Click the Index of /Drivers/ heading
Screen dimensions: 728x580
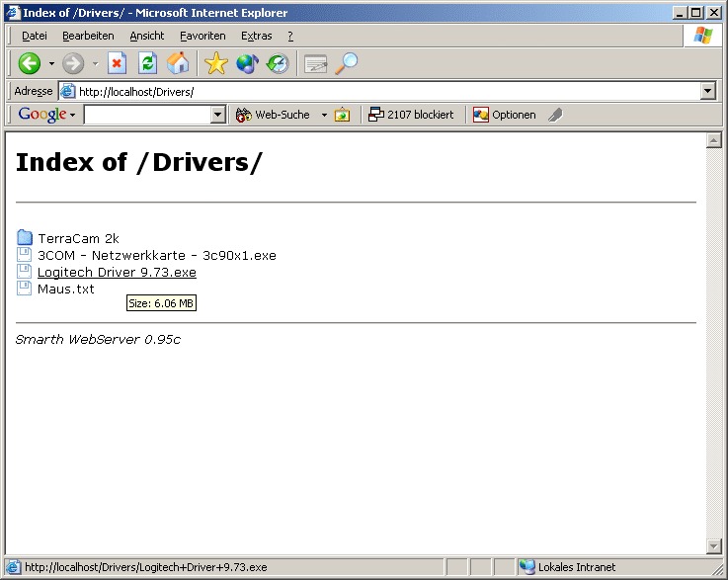click(x=139, y=162)
